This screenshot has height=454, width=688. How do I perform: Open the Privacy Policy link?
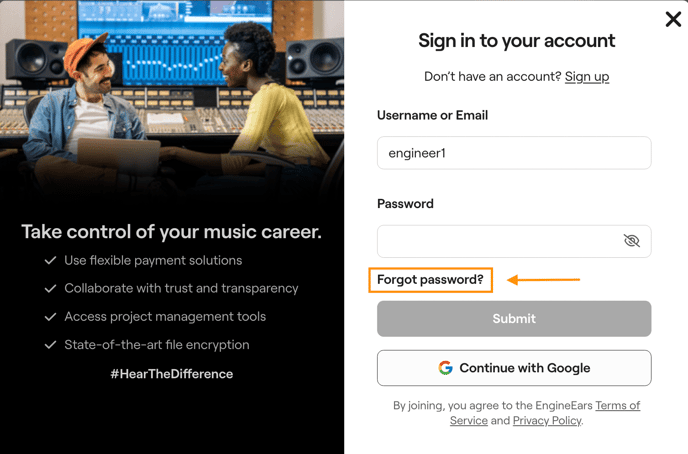546,421
